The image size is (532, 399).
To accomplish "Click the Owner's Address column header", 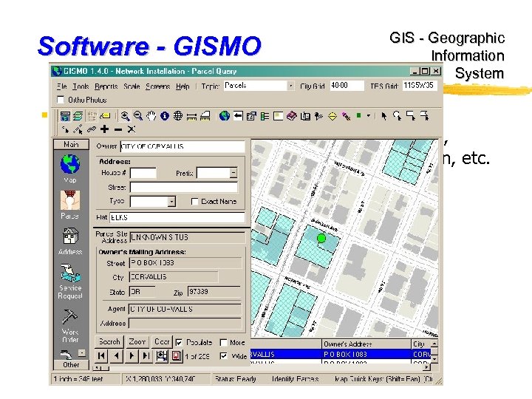I will [x=366, y=344].
